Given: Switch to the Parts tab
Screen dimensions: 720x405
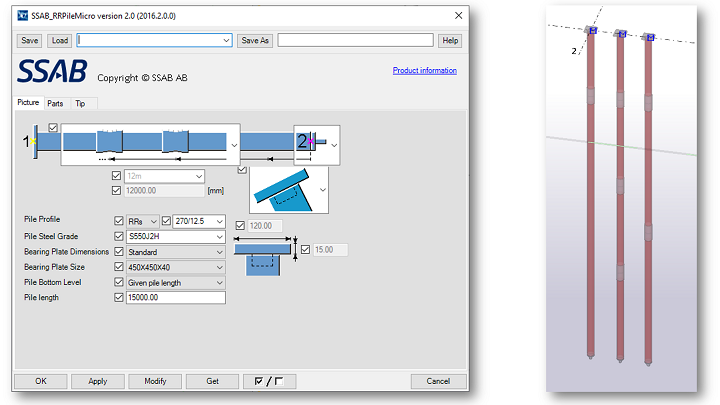Looking at the screenshot, I should tap(55, 103).
